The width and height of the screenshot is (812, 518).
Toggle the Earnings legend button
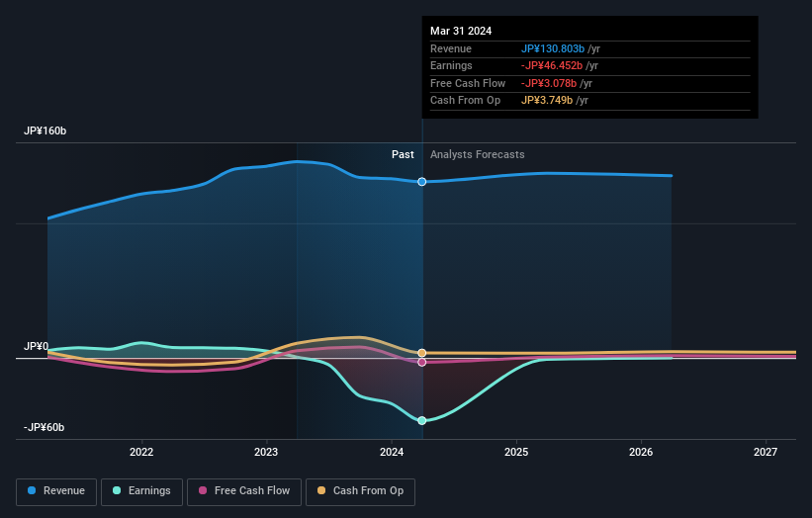point(141,491)
